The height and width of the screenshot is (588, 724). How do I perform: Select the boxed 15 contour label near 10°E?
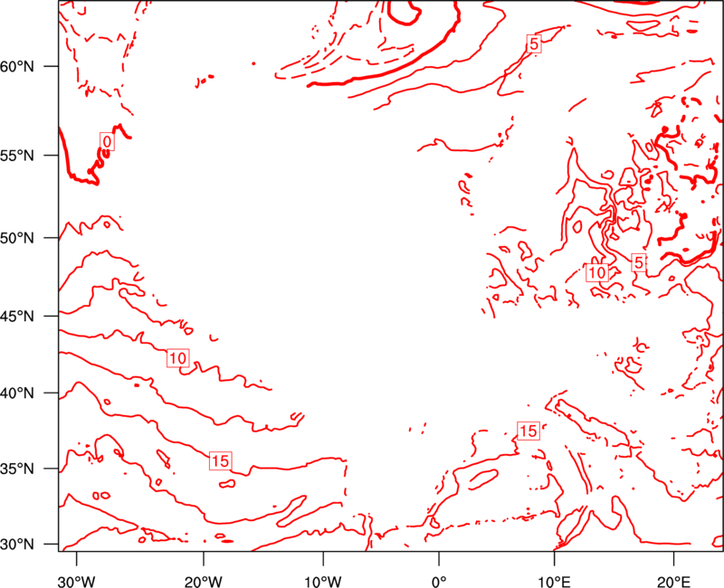tap(529, 431)
